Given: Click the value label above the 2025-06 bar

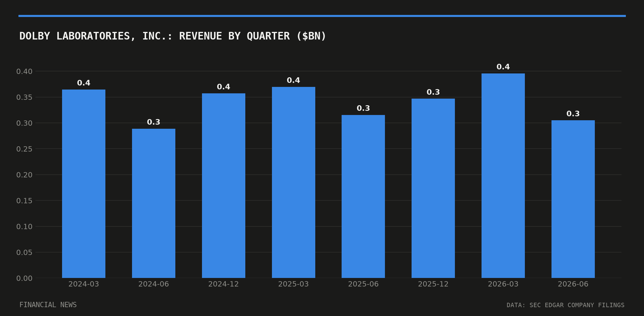Looking at the screenshot, I should click(363, 108).
